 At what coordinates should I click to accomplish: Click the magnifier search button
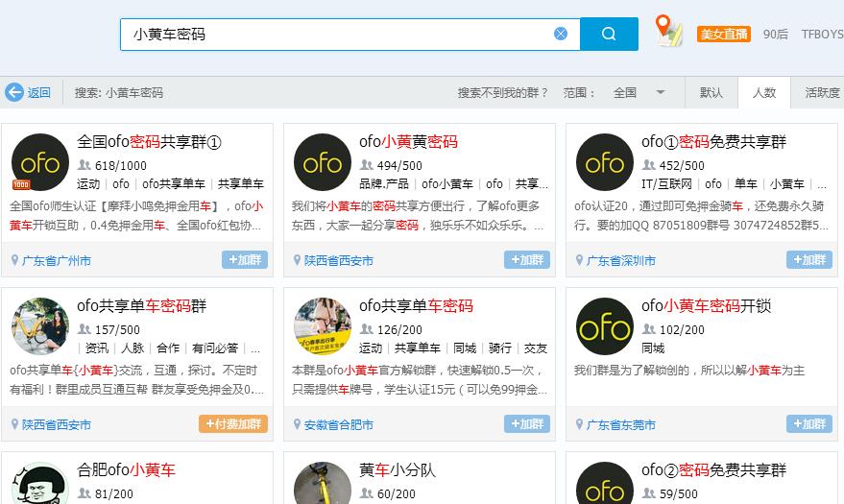(x=609, y=34)
